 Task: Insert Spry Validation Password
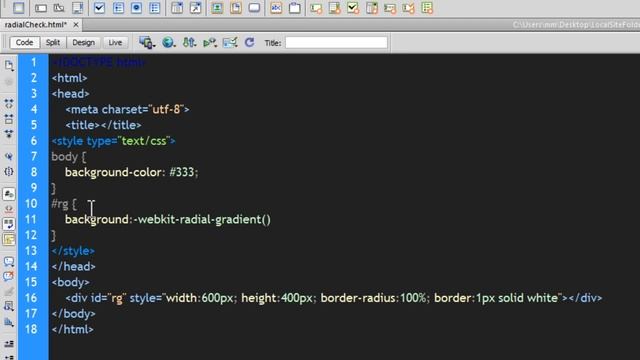click(x=390, y=8)
